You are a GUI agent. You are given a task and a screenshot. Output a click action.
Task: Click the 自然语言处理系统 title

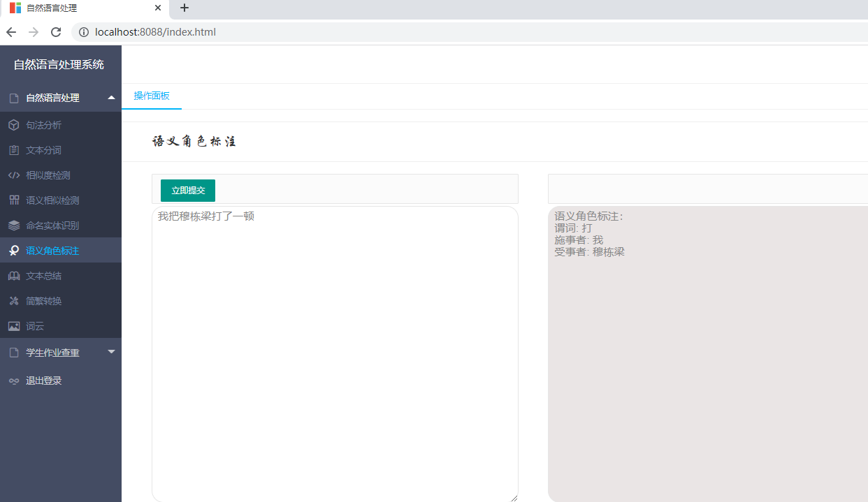tap(59, 64)
